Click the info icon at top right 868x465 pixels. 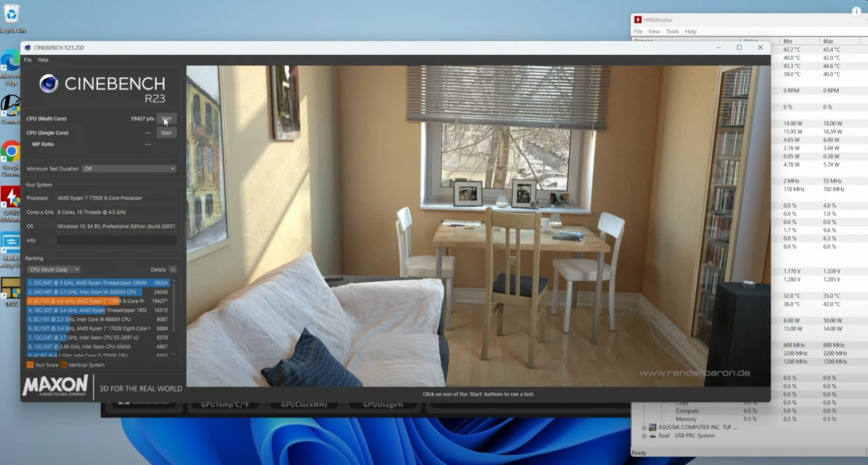[x=856, y=11]
